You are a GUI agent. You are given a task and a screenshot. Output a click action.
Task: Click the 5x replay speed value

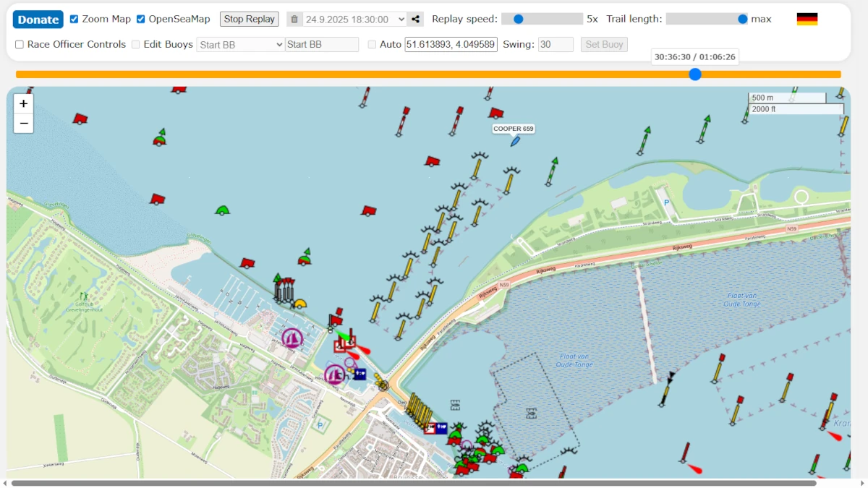pos(592,19)
